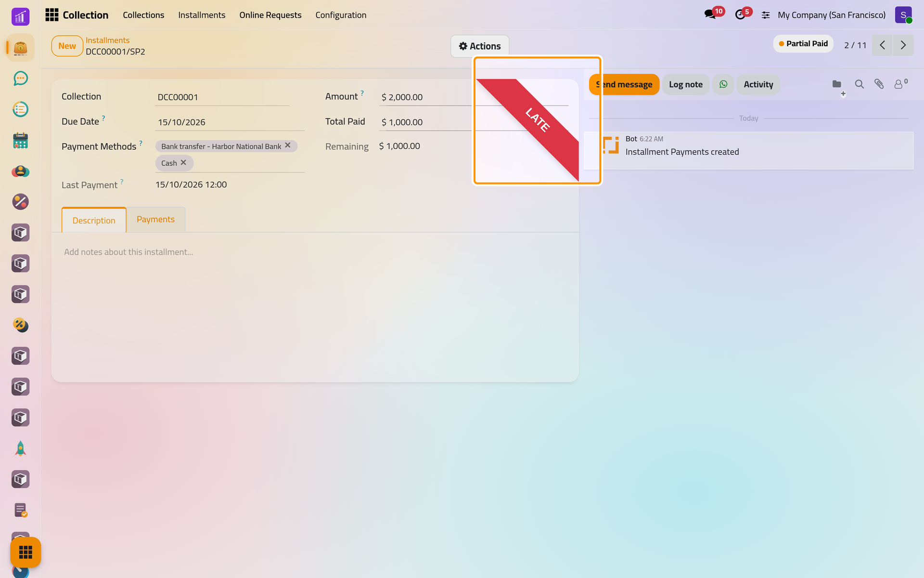Open the purple percent-circle sidebar app

[x=20, y=202]
